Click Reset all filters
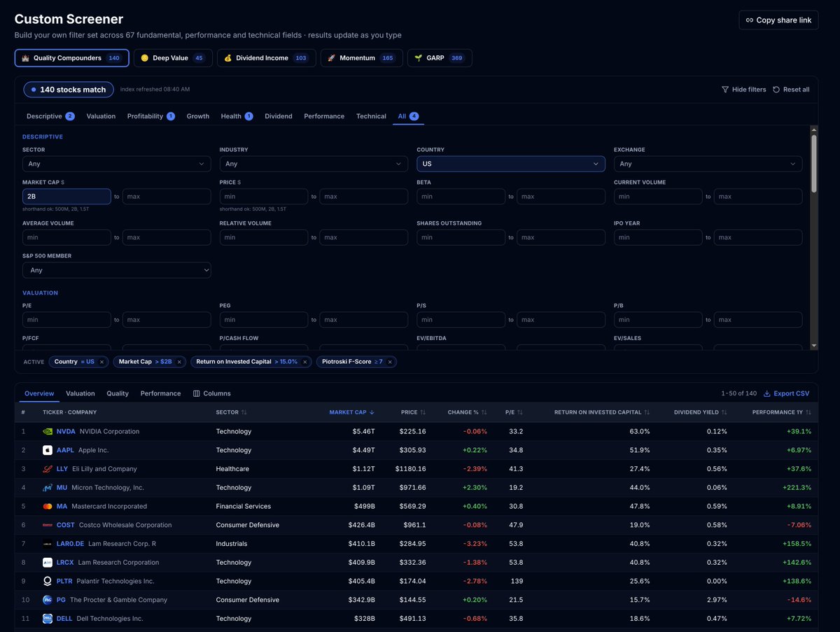Viewport: 840px width, 632px height. pyautogui.click(x=791, y=90)
